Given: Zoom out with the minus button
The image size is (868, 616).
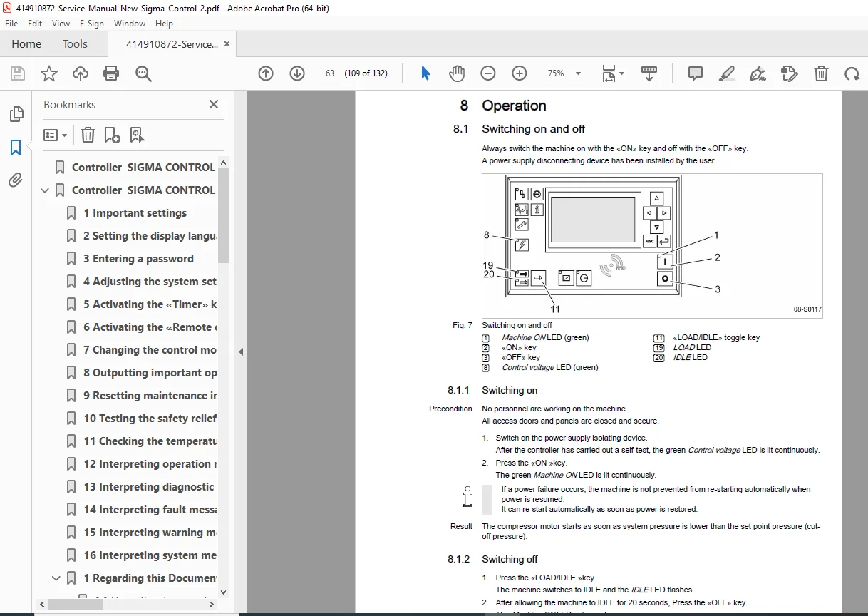Looking at the screenshot, I should point(488,73).
